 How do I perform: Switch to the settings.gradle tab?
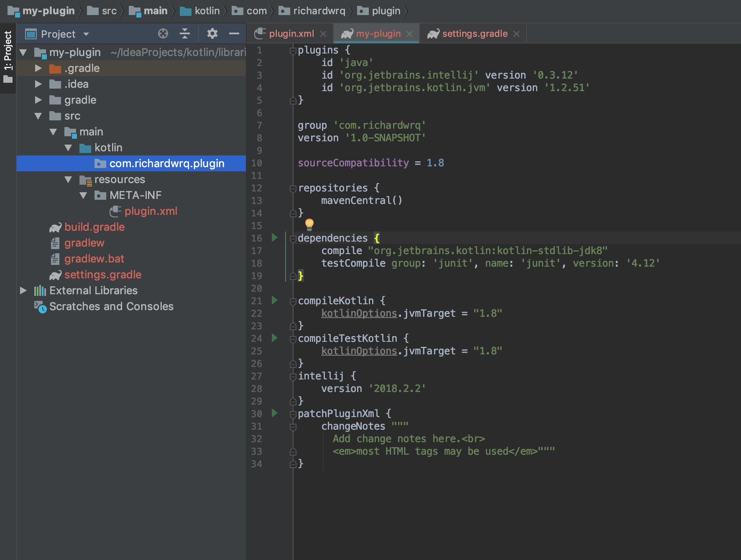[475, 33]
